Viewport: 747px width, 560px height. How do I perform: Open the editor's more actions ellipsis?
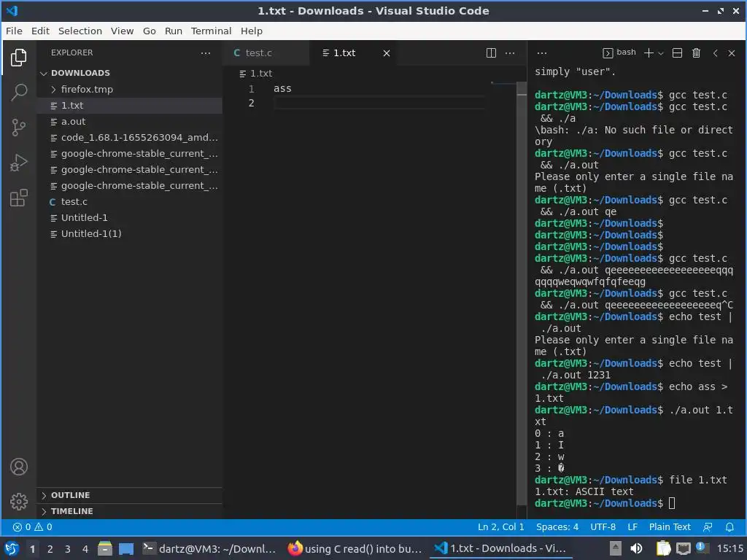tap(510, 52)
